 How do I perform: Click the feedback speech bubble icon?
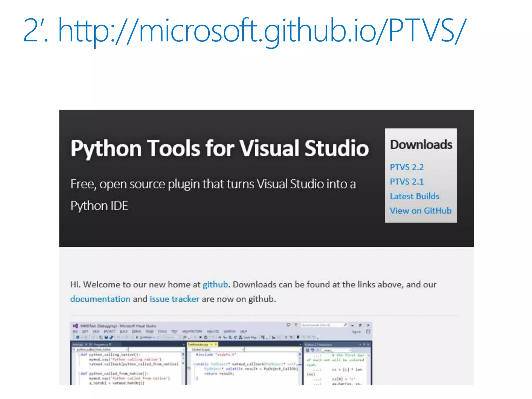(x=288, y=325)
